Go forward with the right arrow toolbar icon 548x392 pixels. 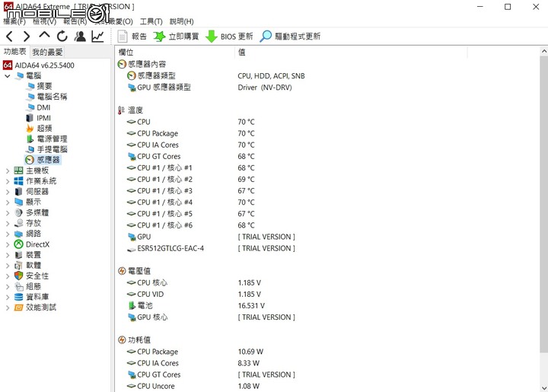(x=27, y=37)
